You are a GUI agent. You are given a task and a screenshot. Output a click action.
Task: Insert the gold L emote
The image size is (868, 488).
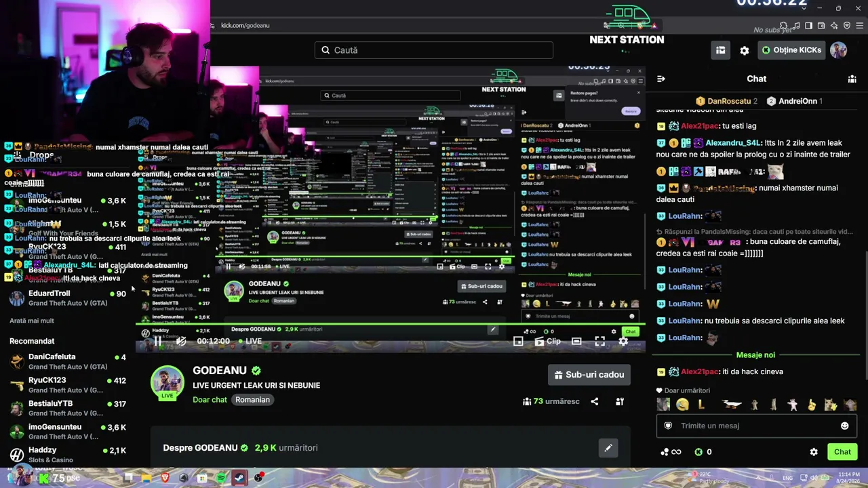[x=701, y=405]
